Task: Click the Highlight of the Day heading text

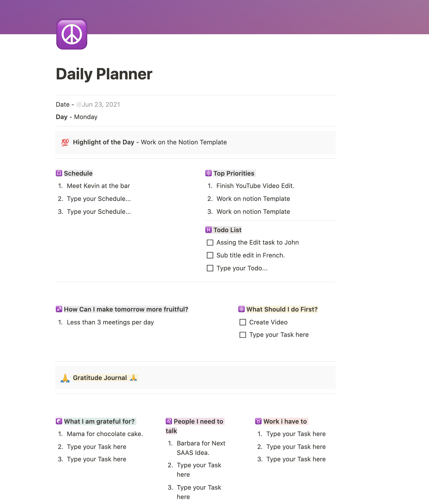Action: point(104,142)
